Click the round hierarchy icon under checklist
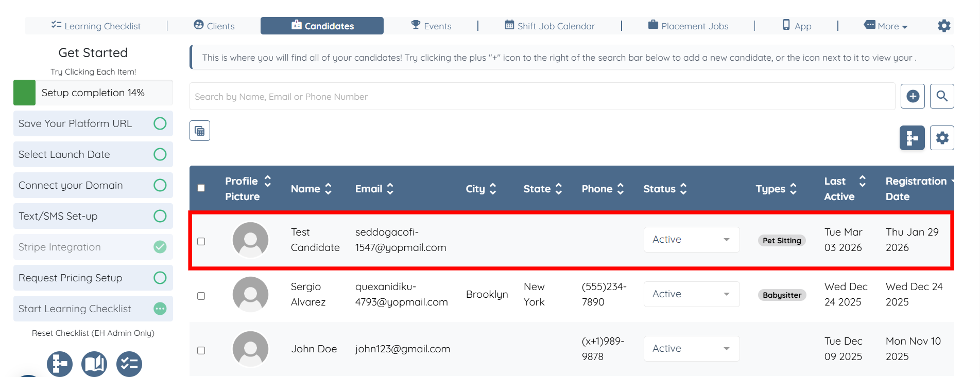The width and height of the screenshot is (980, 377). [x=60, y=364]
